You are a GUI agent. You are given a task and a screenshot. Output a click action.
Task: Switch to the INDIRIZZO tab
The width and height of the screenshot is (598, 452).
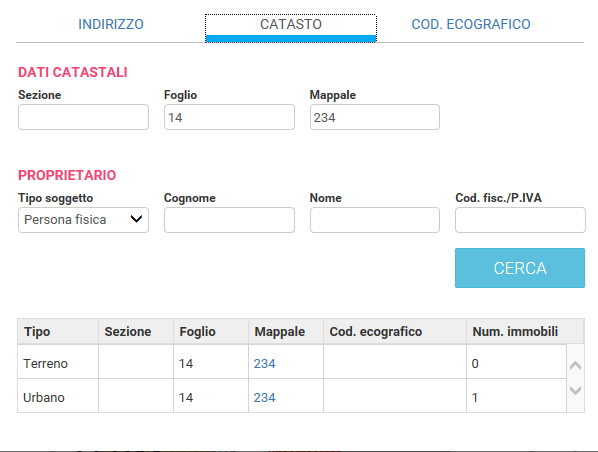coord(111,24)
